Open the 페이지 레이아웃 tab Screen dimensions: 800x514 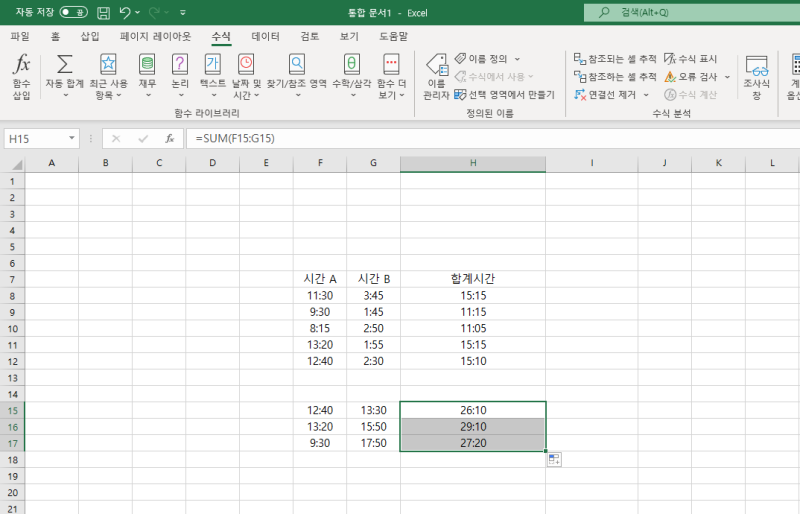tap(155, 36)
